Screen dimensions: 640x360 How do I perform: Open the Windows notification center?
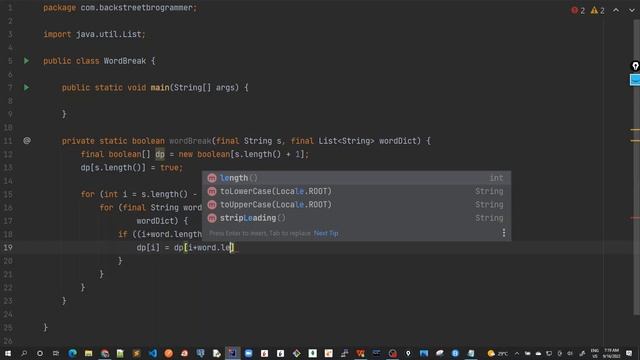pos(629,353)
